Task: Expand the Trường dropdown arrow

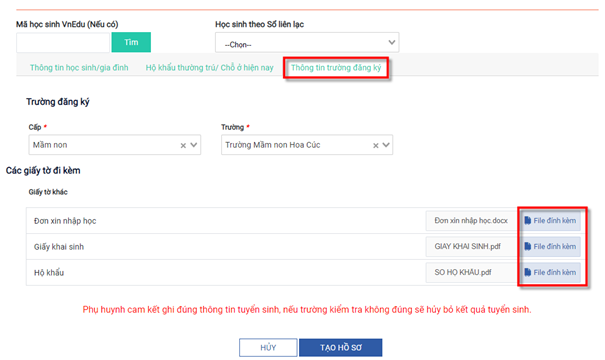Action: click(x=386, y=145)
